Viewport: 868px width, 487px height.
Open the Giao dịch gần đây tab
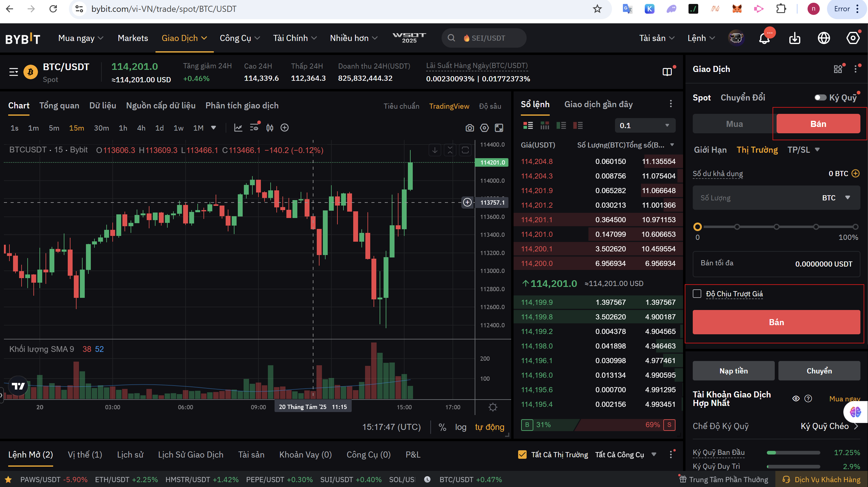click(x=598, y=104)
